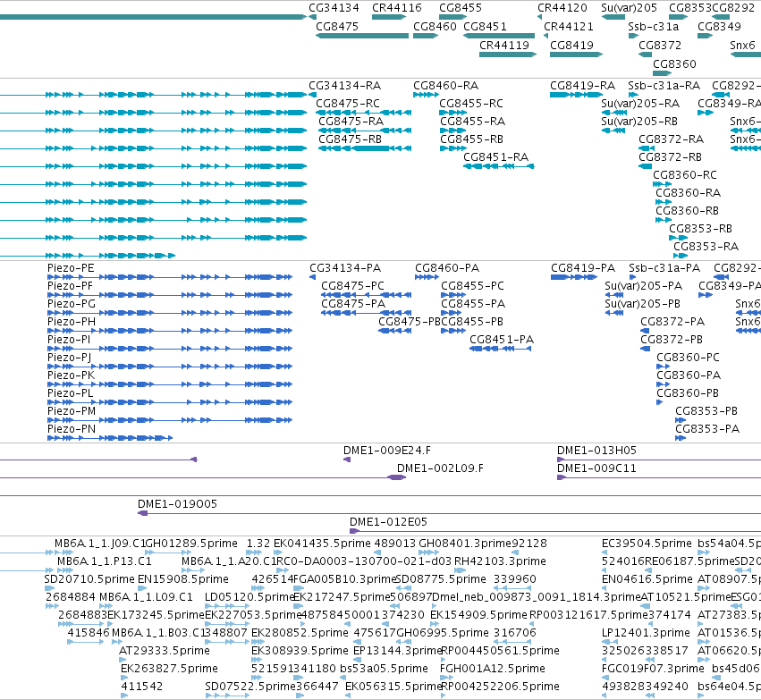Select protein Piezo-PK
Viewport: 761px width, 700px height.
click(71, 375)
